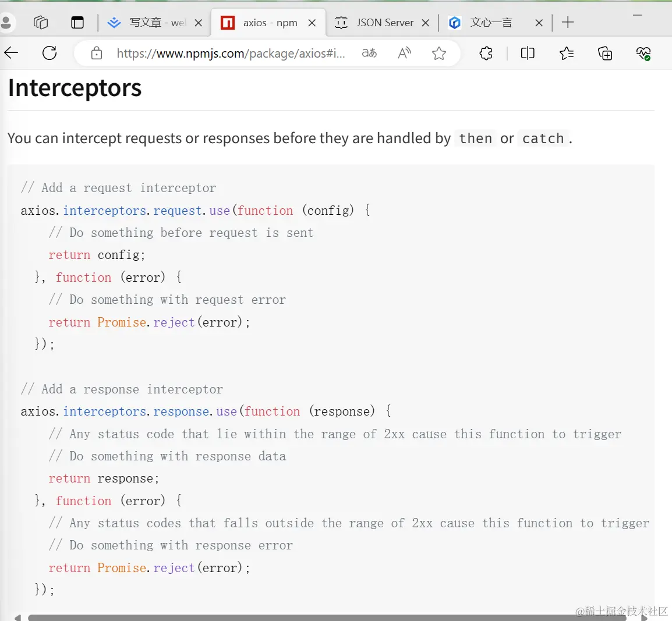Click 'Do something before request is sent' comment

point(181,233)
